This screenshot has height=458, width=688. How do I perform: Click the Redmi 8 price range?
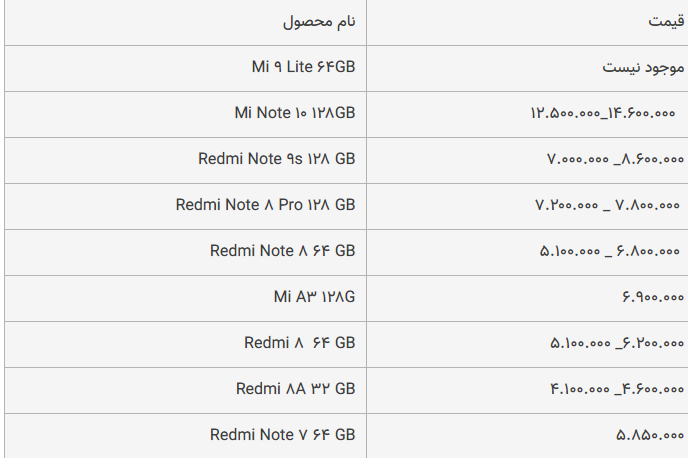click(617, 344)
